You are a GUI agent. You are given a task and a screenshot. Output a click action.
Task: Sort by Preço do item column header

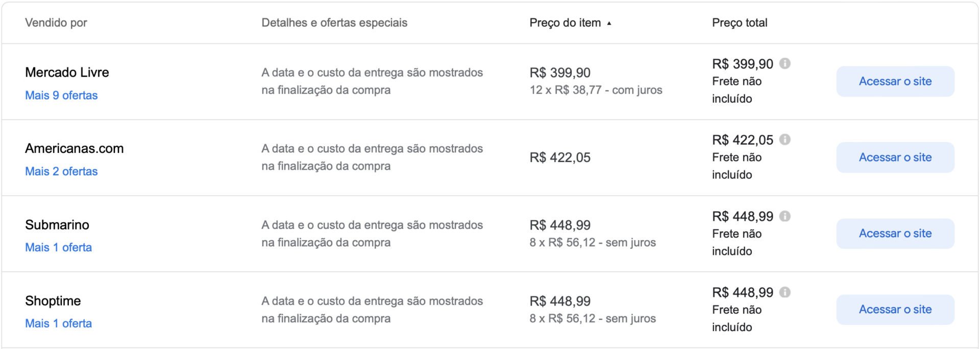565,22
